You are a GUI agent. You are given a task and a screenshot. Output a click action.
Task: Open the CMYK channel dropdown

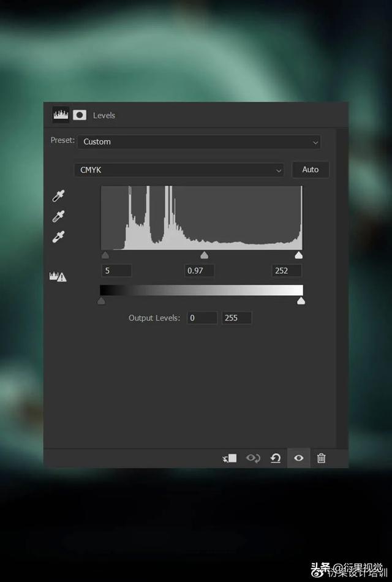[x=179, y=170]
